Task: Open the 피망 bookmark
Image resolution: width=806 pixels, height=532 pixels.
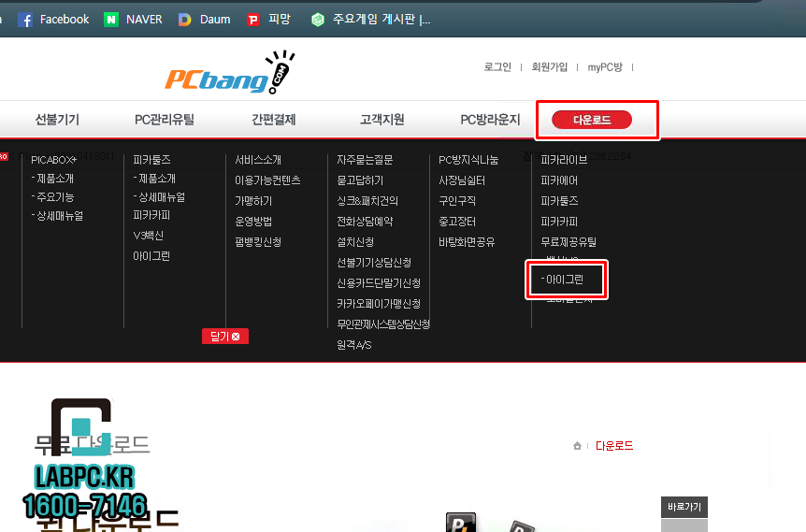Action: click(x=268, y=20)
